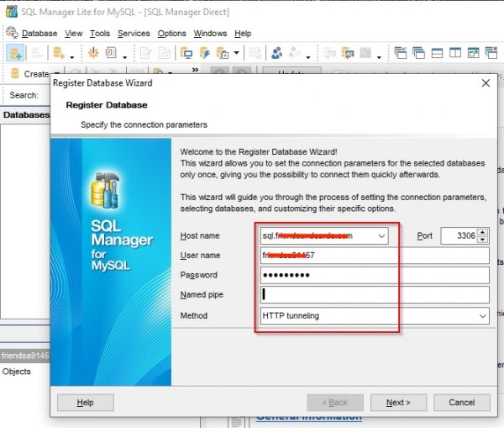Viewport: 504px width, 428px height.
Task: Expand the arrow beside the greyed user icon
Action: 308,57
